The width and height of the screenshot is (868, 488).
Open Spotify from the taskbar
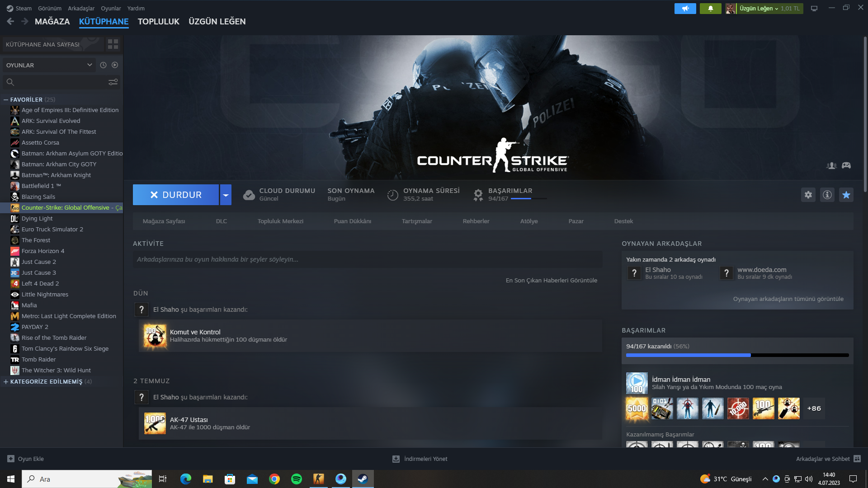pyautogui.click(x=297, y=479)
